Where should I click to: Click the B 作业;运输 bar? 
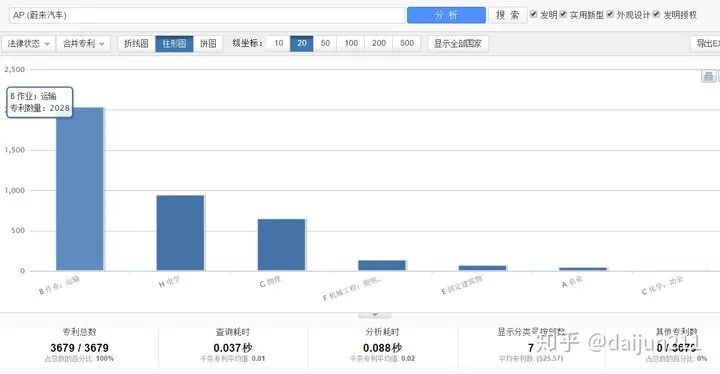(x=80, y=189)
